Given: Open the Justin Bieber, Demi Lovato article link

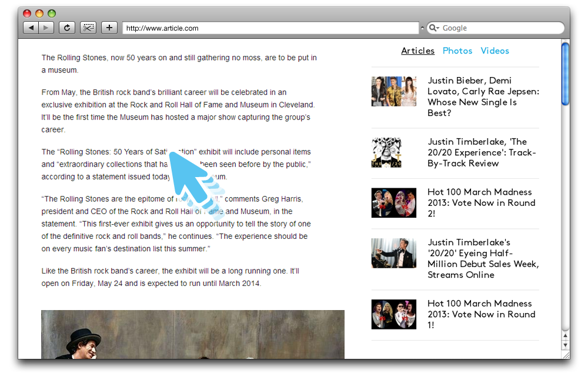Looking at the screenshot, I should point(483,96).
